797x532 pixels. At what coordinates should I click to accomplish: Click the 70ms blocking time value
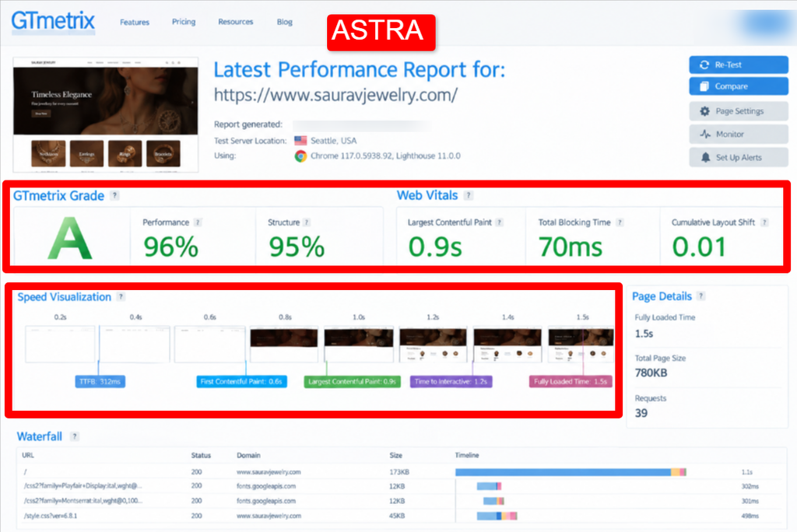point(571,247)
